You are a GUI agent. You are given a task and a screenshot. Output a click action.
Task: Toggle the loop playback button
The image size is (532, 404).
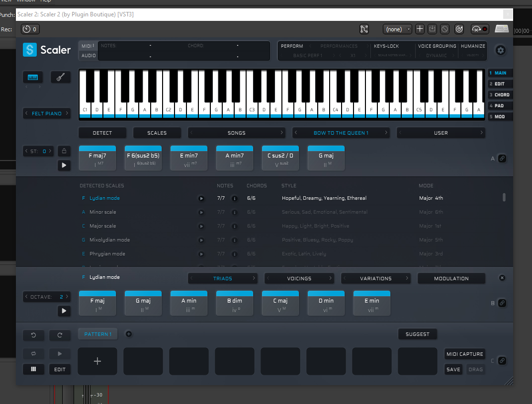(33, 353)
